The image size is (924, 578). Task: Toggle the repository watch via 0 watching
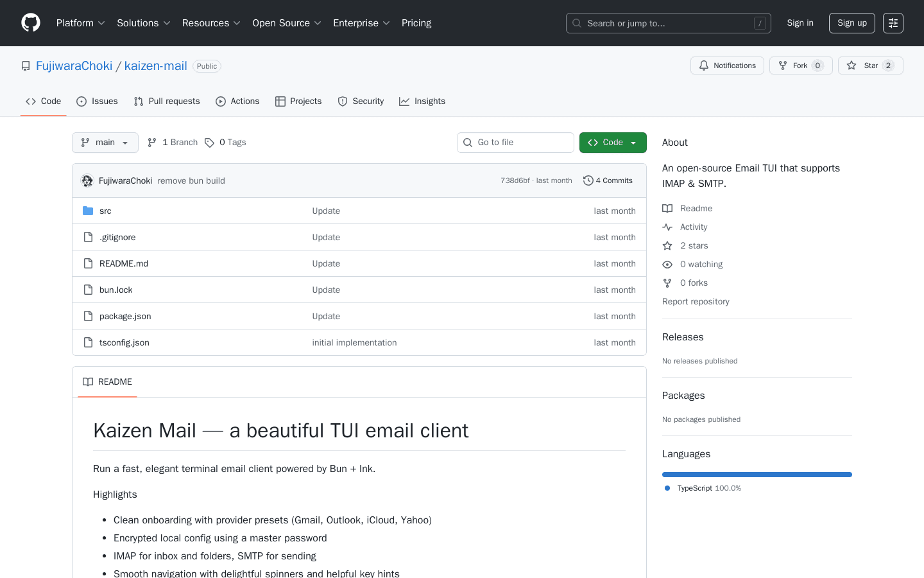click(701, 264)
